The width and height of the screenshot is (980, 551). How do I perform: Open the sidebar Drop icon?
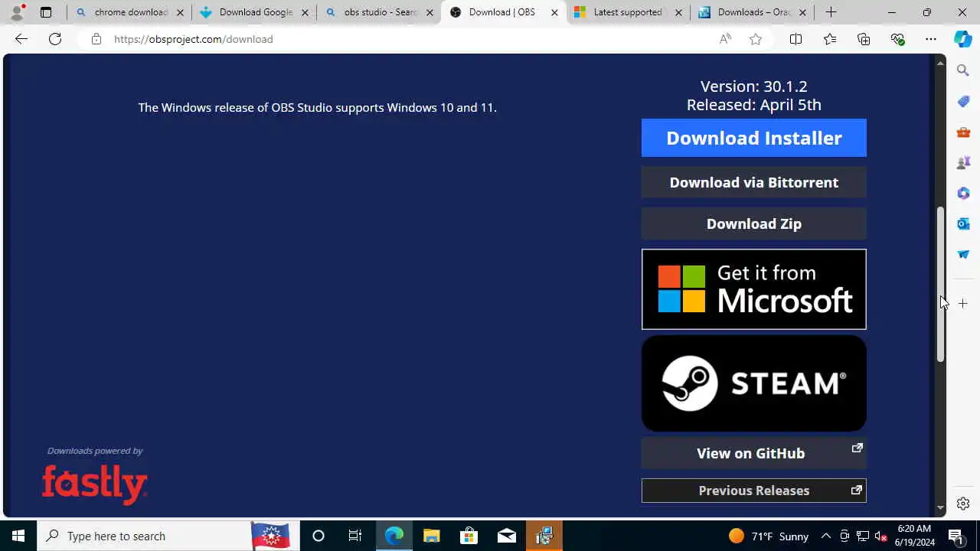coord(963,254)
